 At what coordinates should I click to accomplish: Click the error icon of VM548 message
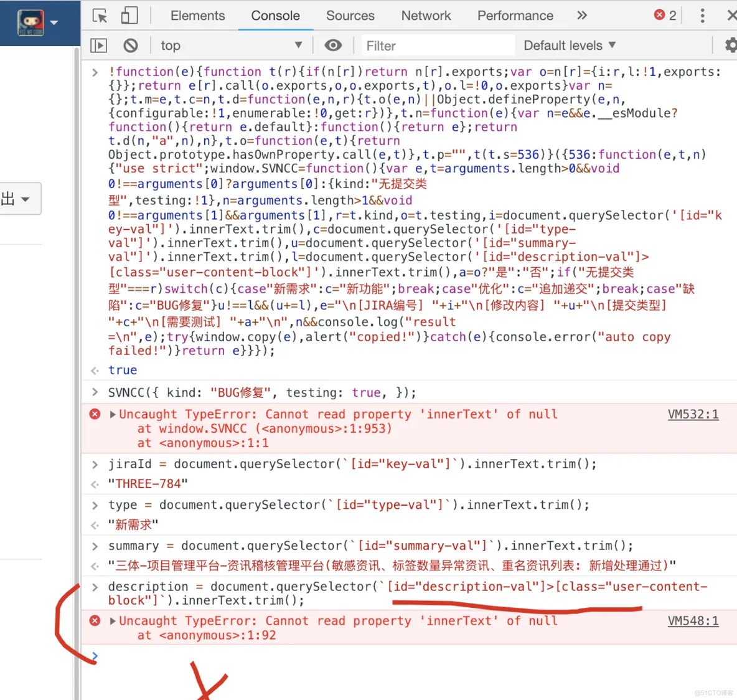click(x=95, y=621)
